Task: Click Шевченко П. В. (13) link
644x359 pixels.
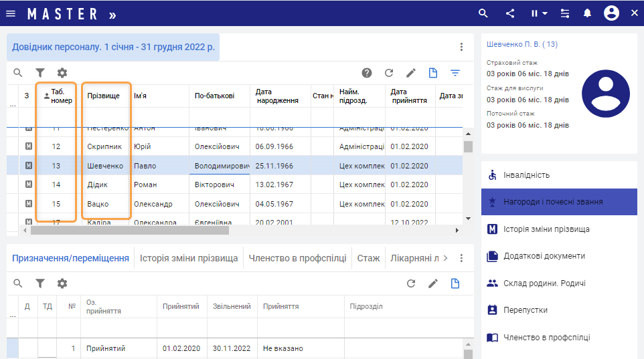Action: [521, 44]
